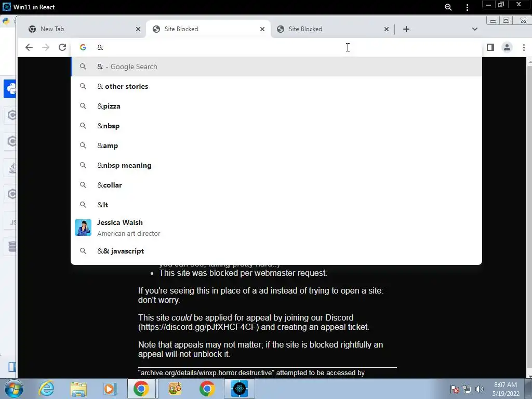The width and height of the screenshot is (532, 399).
Task: Pick the '&& javascript' suggestion
Action: 276,251
